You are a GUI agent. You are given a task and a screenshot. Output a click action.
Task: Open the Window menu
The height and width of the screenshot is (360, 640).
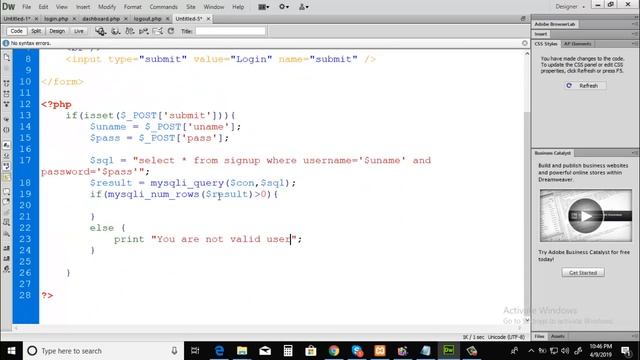click(x=213, y=7)
